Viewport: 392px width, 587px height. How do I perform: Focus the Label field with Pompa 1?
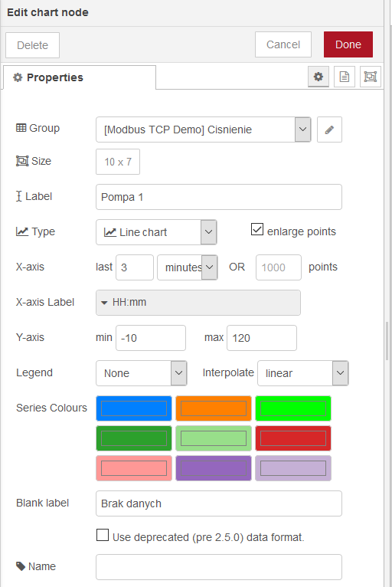pos(219,197)
